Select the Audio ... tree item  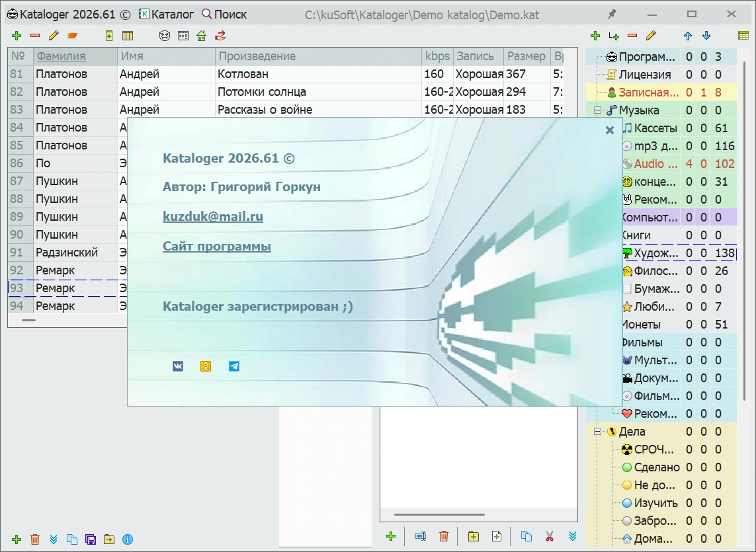coord(655,164)
